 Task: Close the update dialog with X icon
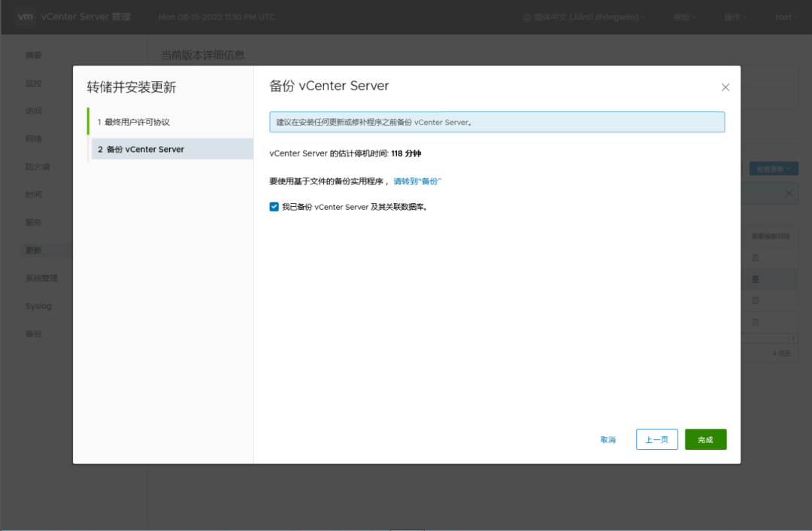(x=725, y=87)
